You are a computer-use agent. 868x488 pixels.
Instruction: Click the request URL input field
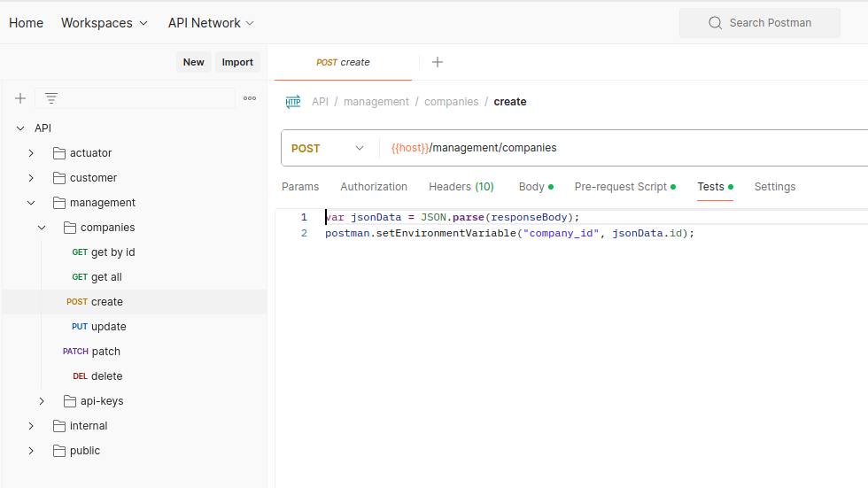point(625,148)
